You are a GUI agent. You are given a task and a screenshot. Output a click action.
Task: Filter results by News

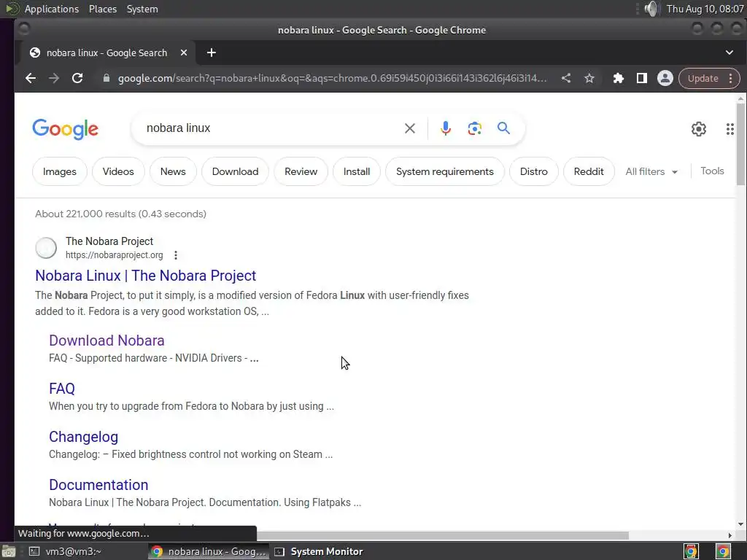click(173, 171)
